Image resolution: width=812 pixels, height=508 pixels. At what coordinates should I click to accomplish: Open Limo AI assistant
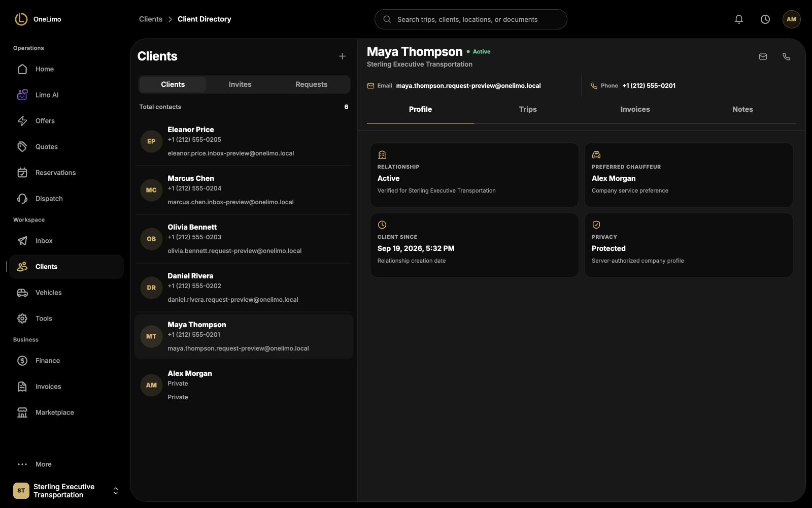(x=66, y=95)
